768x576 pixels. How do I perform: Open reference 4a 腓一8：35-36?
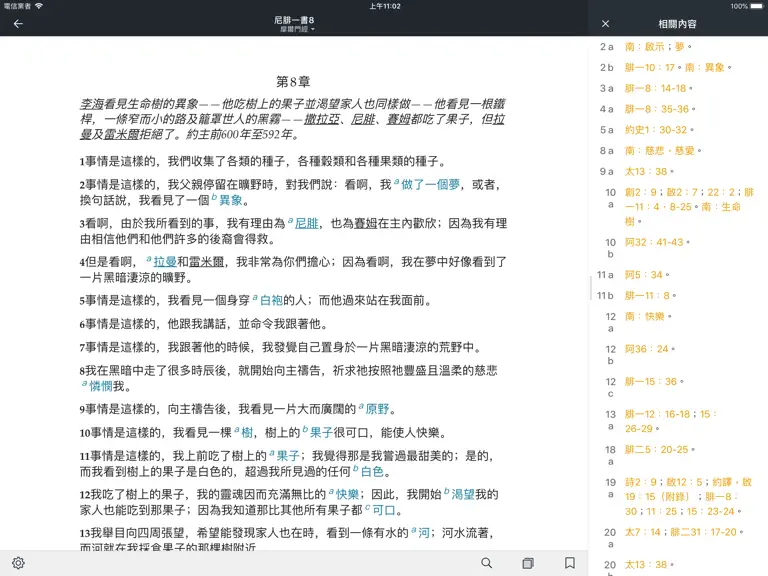click(x=660, y=109)
